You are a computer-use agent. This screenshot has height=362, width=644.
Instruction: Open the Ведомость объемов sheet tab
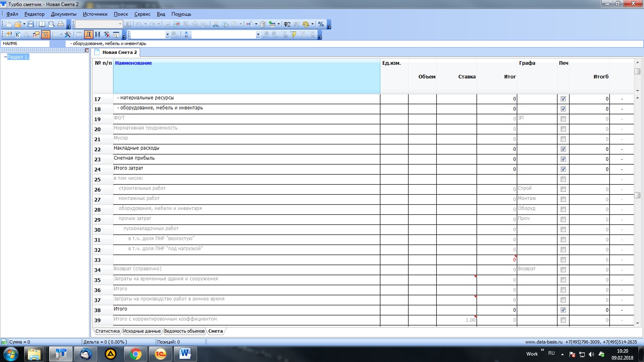(x=184, y=331)
